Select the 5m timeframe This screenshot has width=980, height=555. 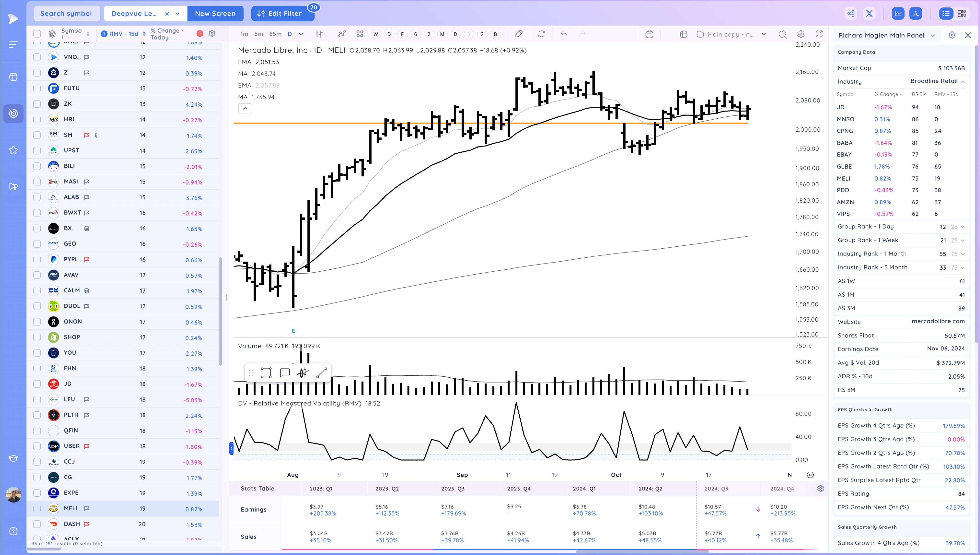259,34
